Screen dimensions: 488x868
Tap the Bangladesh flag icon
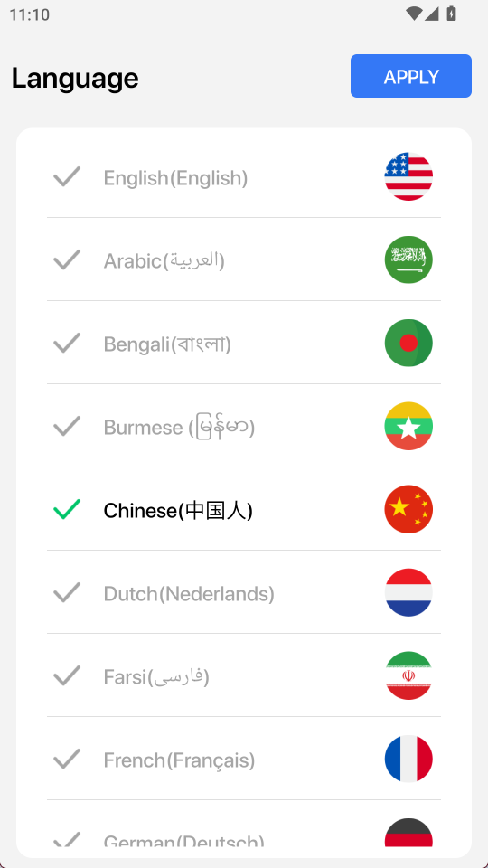coord(408,343)
